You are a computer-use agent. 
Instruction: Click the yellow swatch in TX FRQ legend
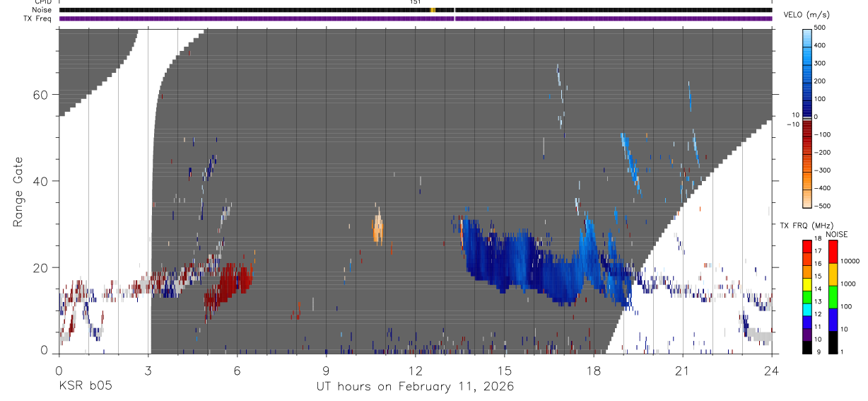(807, 284)
